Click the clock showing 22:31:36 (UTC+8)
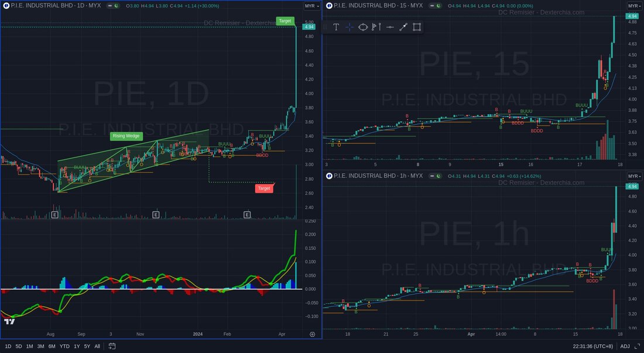This screenshot has width=644, height=353. tap(593, 347)
